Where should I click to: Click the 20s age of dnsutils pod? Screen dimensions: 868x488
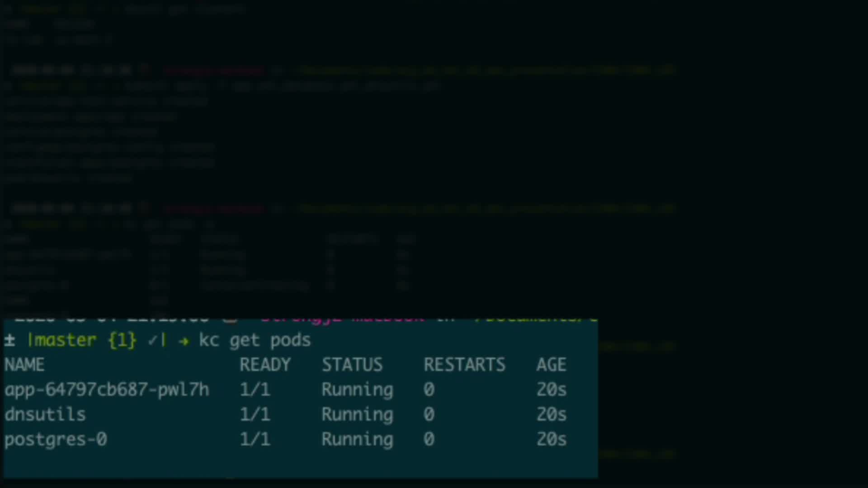click(x=551, y=414)
